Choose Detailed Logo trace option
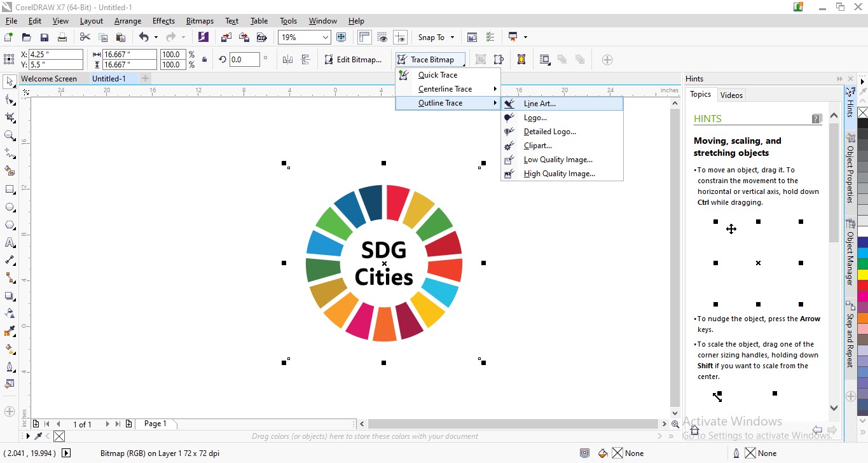 (x=562, y=132)
